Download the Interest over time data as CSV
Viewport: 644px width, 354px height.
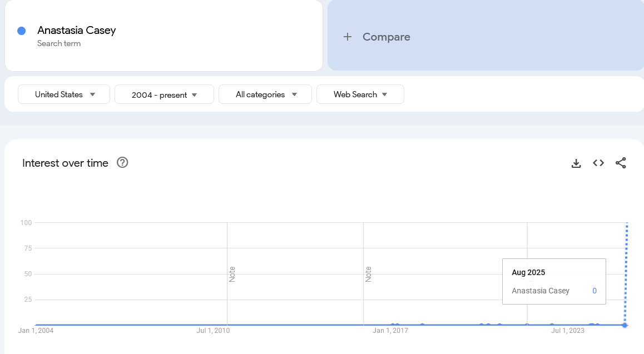pyautogui.click(x=576, y=163)
